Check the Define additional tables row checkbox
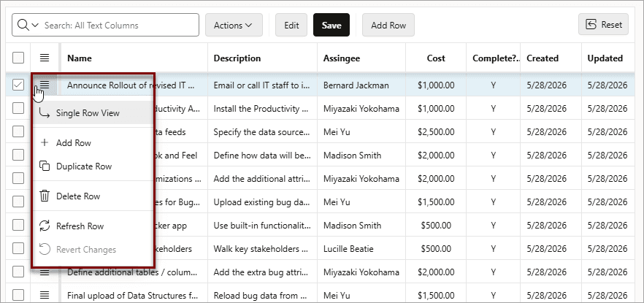Image resolution: width=644 pixels, height=303 pixels. (18, 272)
